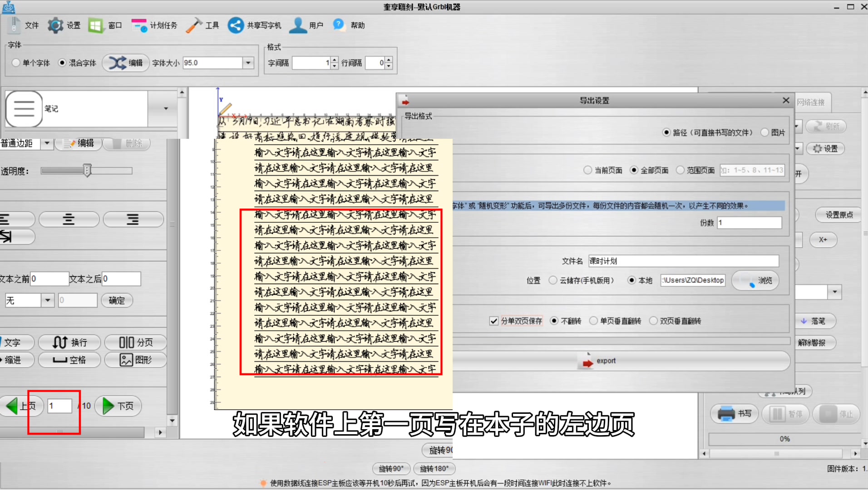Click the 用户 person icon
This screenshot has height=490, width=868.
298,25
